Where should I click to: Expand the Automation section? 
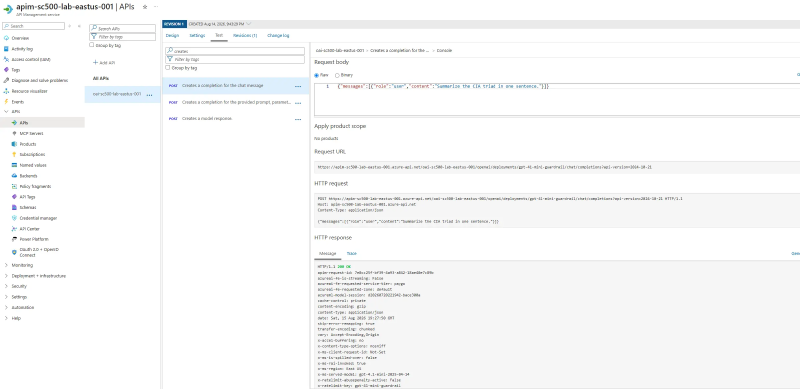[x=6, y=307]
